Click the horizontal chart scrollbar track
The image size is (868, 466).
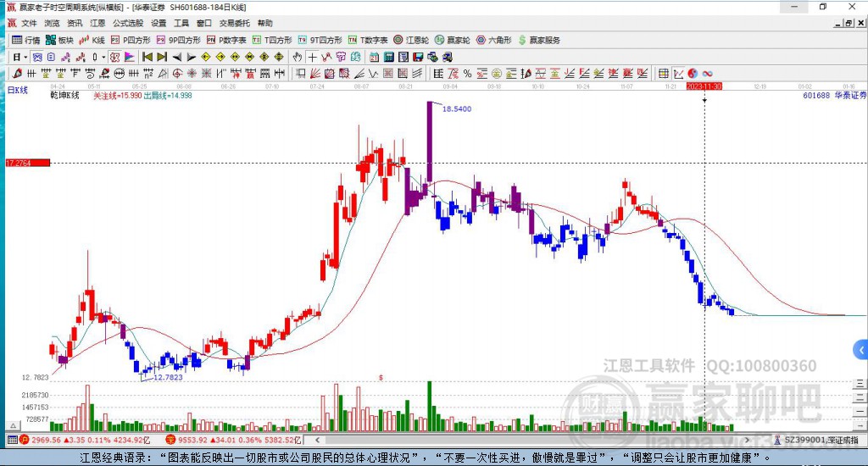coord(532,440)
